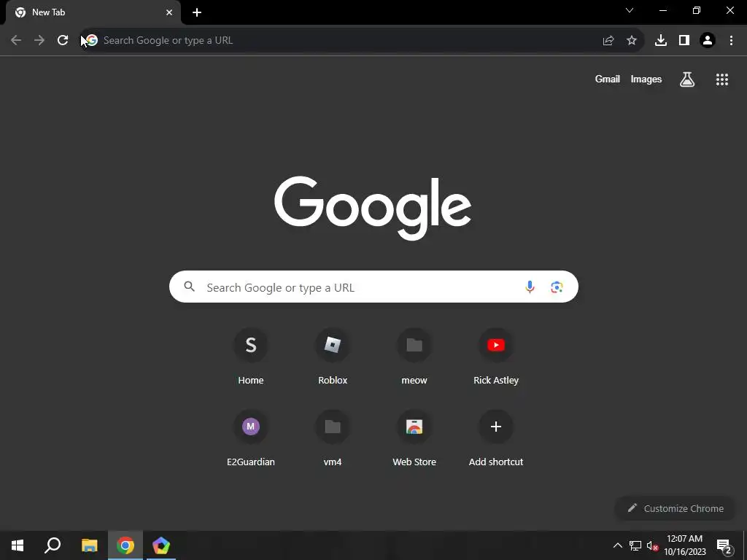Expand the tab search chevron
The image size is (747, 560).
[630, 10]
